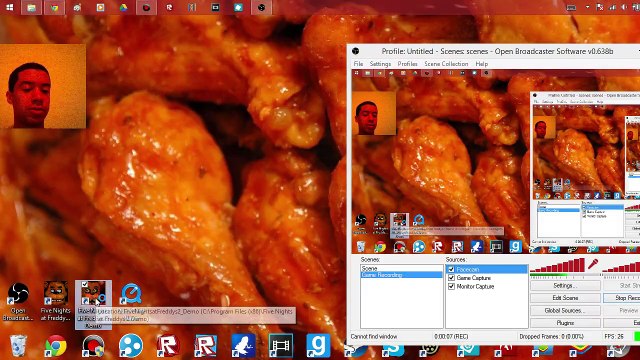Click the FPS: 26 status text

(x=614, y=337)
